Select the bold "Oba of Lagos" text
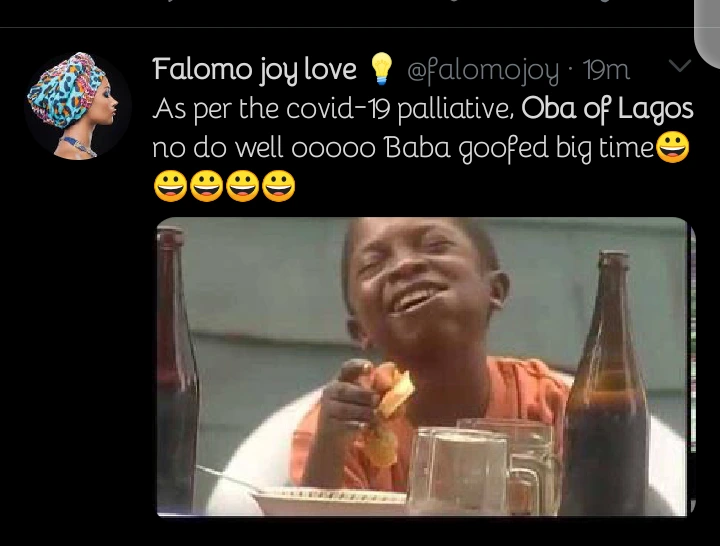Image resolution: width=720 pixels, height=546 pixels. coord(608,109)
